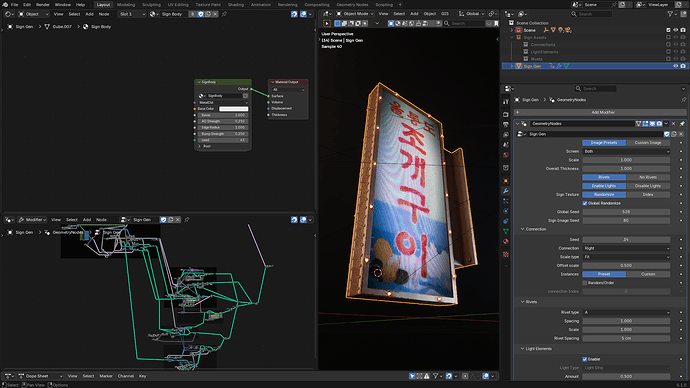Collapse the Rivets panel section
Screen dimensions: 690x388
click(522, 302)
